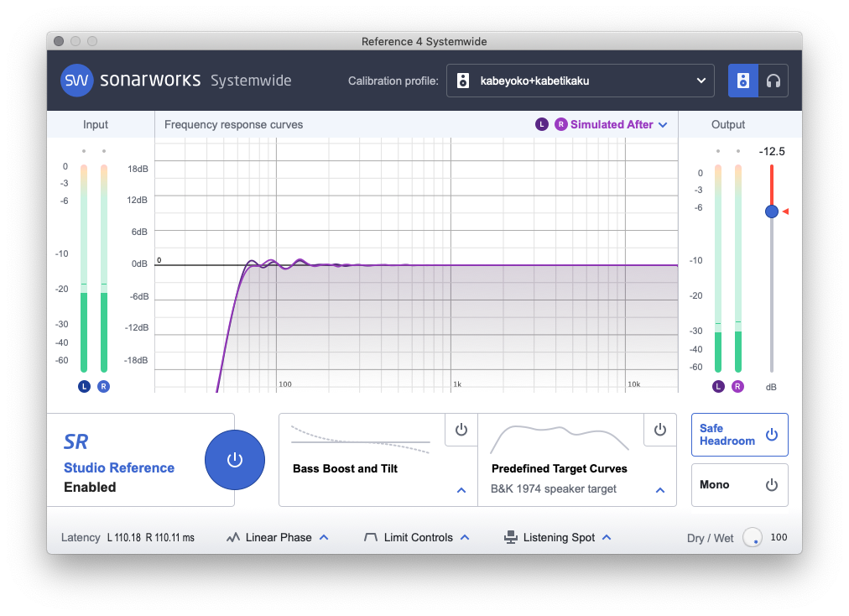Toggle Mono power button
The height and width of the screenshot is (616, 849).
tap(772, 485)
